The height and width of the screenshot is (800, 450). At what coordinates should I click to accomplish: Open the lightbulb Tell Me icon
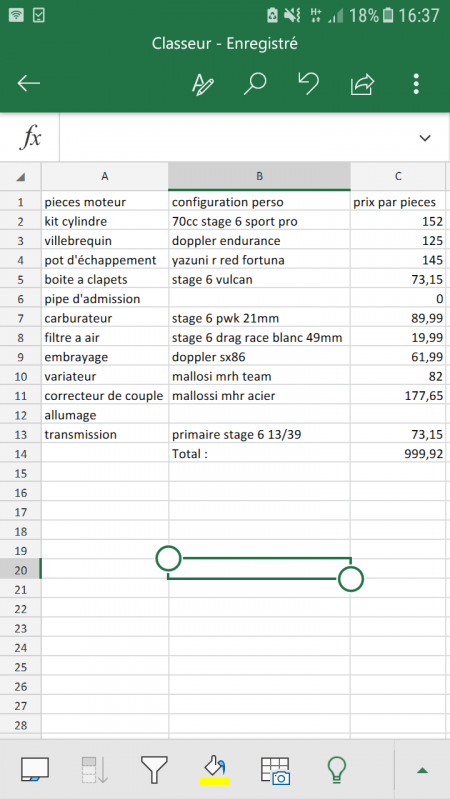pos(337,769)
